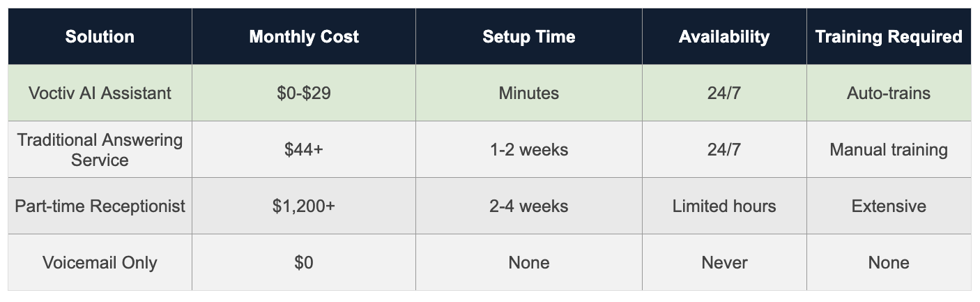
Task: Click the Availability column header
Action: coord(723,37)
